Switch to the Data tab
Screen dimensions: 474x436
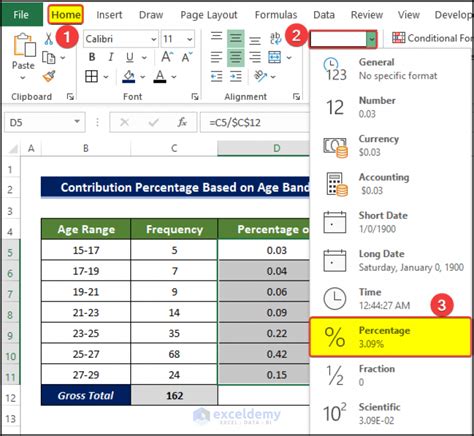tap(324, 15)
